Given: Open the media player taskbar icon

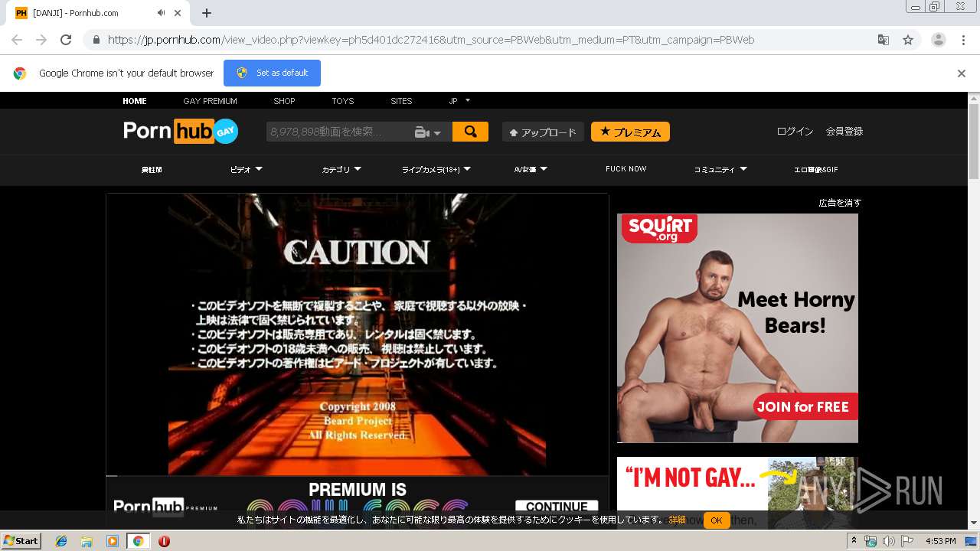Looking at the screenshot, I should (113, 541).
